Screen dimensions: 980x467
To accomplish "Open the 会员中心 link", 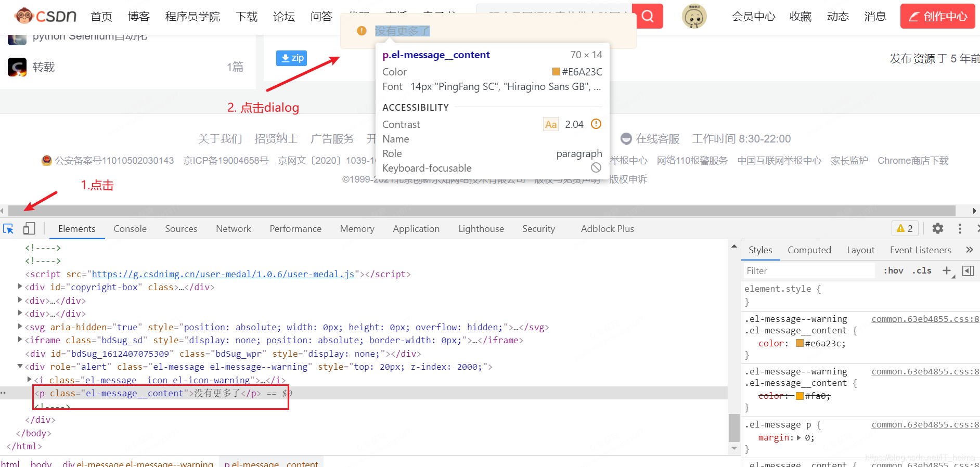I will 753,17.
